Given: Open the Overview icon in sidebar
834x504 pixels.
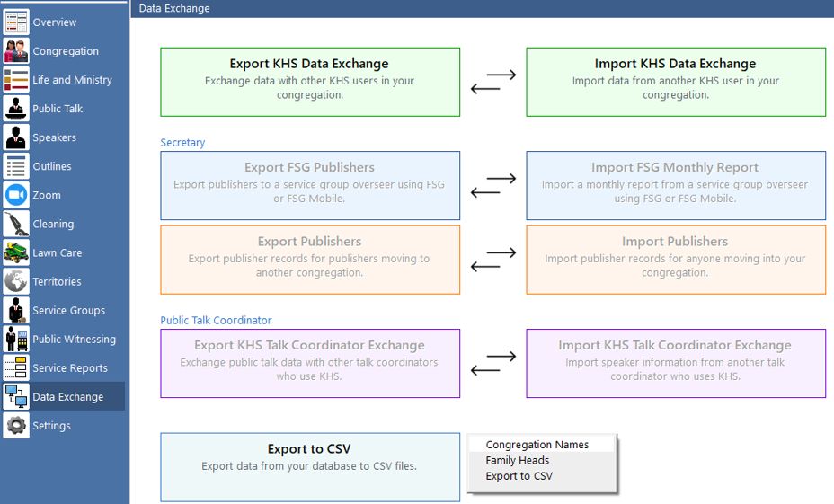Looking at the screenshot, I should click(16, 22).
